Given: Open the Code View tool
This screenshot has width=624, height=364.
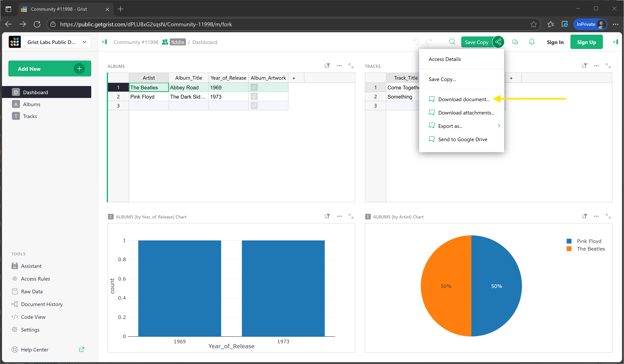Looking at the screenshot, I should point(33,317).
